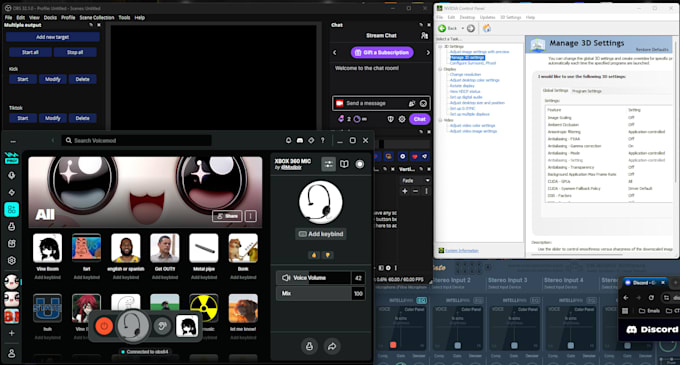
Task: Click Delete under the Tiktok target
Action: (82, 118)
